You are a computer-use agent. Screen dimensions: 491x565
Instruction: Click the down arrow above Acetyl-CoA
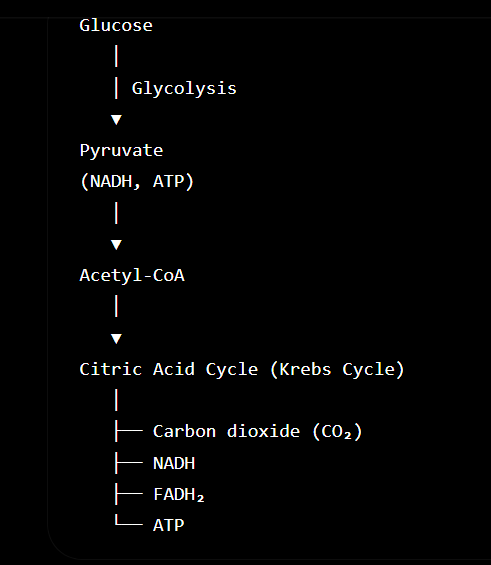pyautogui.click(x=116, y=245)
